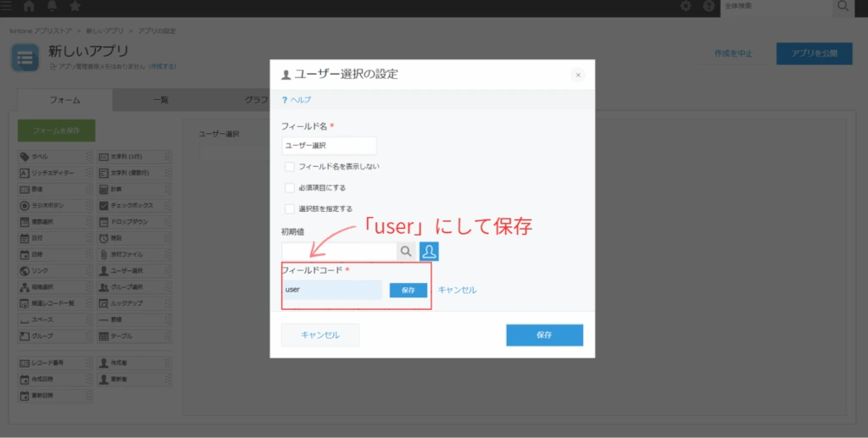
Task: Open the hamburger menu in top bar
Action: click(x=6, y=6)
